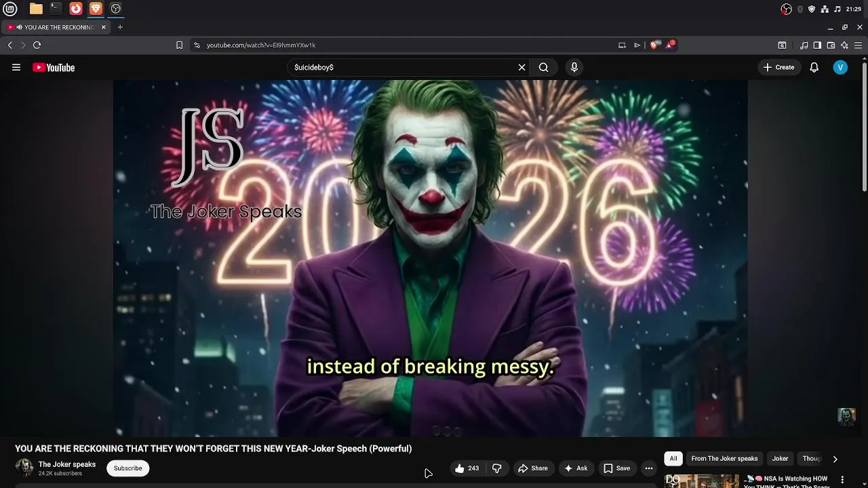
Task: Open the shield security tray icon
Action: [812, 9]
